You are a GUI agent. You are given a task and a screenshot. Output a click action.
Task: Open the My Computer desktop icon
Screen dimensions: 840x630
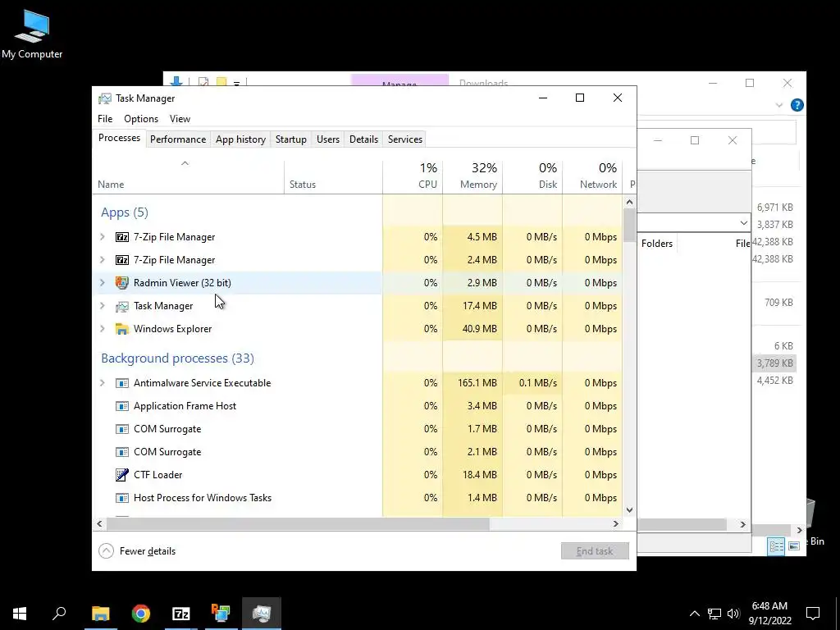point(32,34)
